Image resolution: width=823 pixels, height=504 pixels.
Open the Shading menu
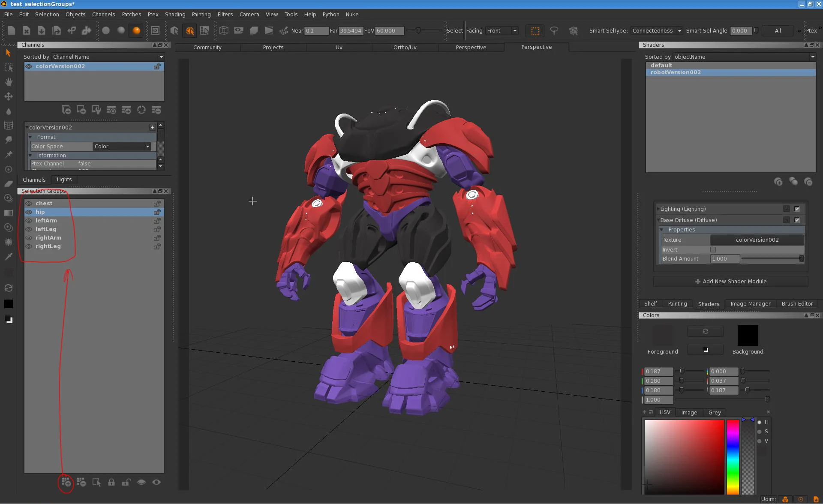175,14
